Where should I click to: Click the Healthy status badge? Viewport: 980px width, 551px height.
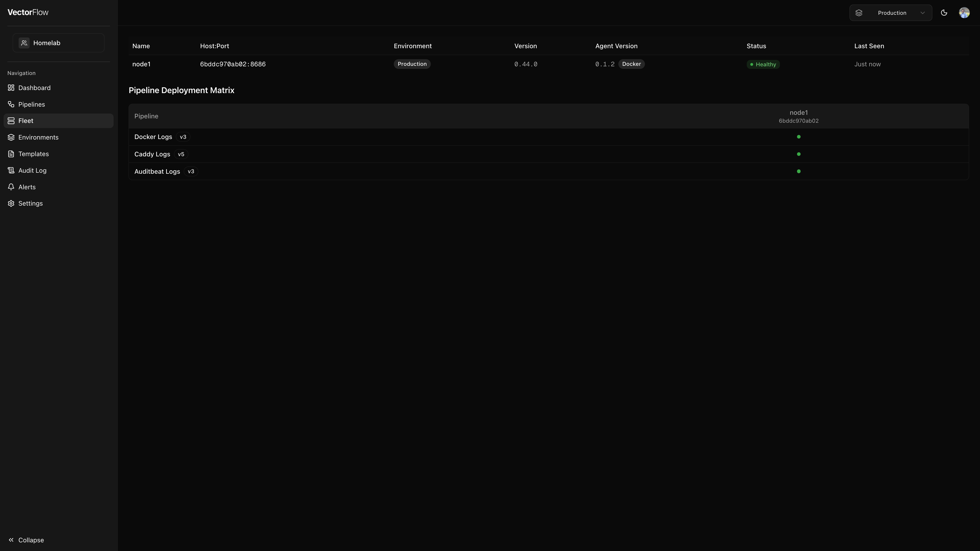763,64
